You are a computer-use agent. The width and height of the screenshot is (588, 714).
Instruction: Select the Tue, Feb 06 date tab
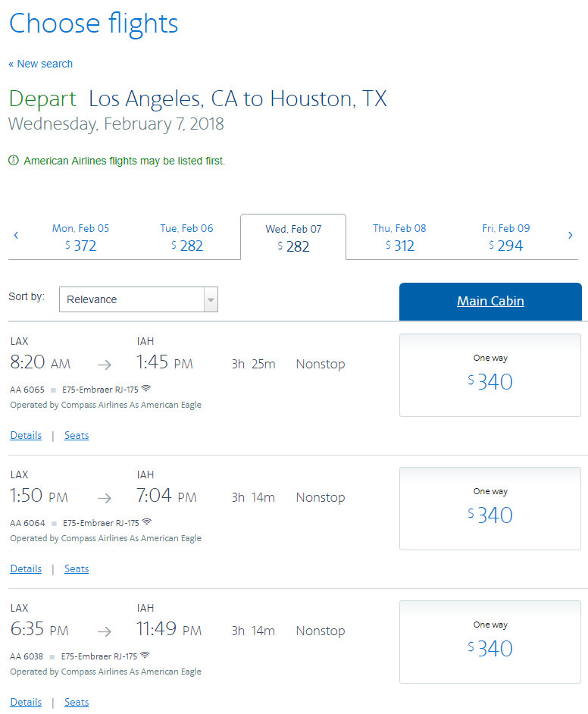pyautogui.click(x=186, y=237)
